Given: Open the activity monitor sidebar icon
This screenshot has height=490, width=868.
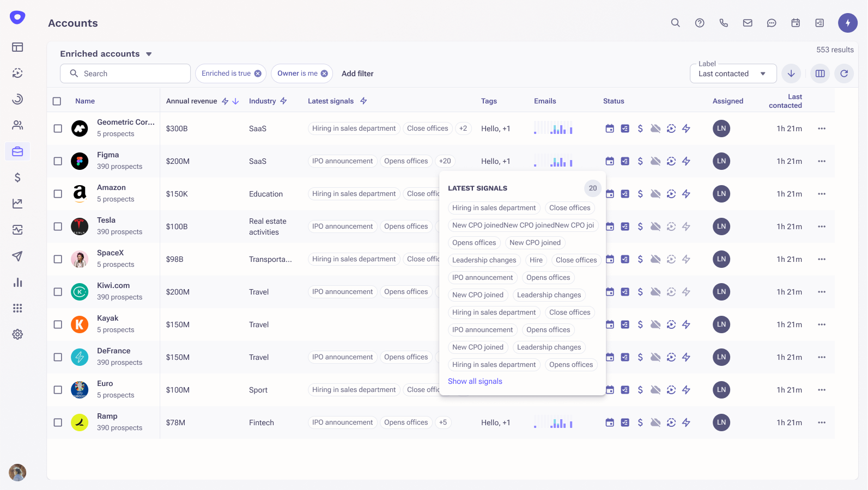Looking at the screenshot, I should point(17,230).
